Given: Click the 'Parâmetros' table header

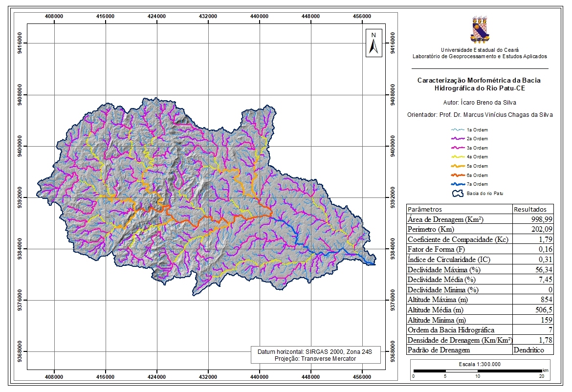Looking at the screenshot, I should coord(425,209).
